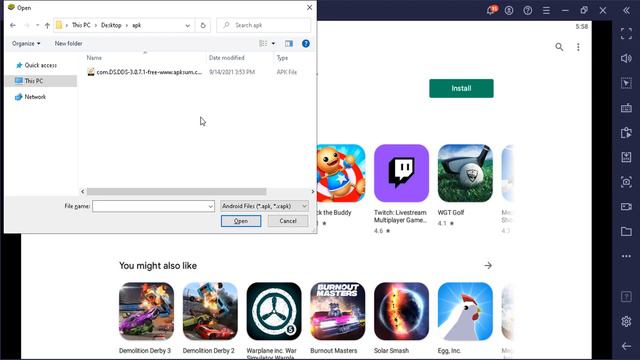640x360 pixels.
Task: Open the recent locations dropdown arrow
Action: [x=37, y=25]
